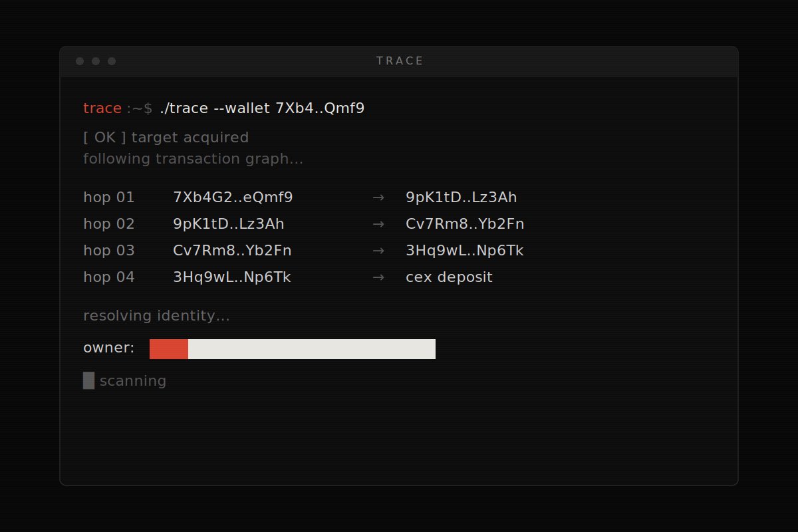Click the TRACE window title
This screenshot has height=532, width=798.
[x=400, y=61]
